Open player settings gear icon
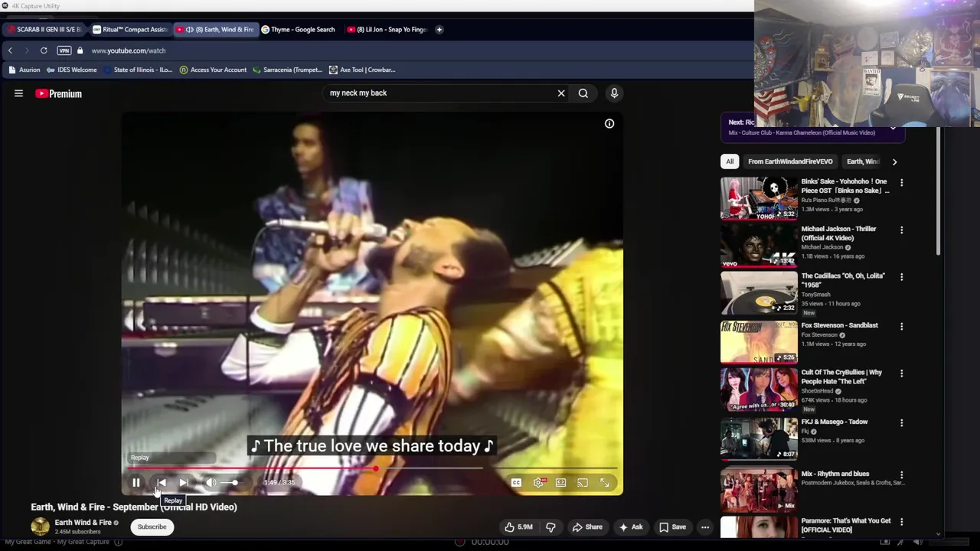980x551 pixels. click(x=539, y=483)
